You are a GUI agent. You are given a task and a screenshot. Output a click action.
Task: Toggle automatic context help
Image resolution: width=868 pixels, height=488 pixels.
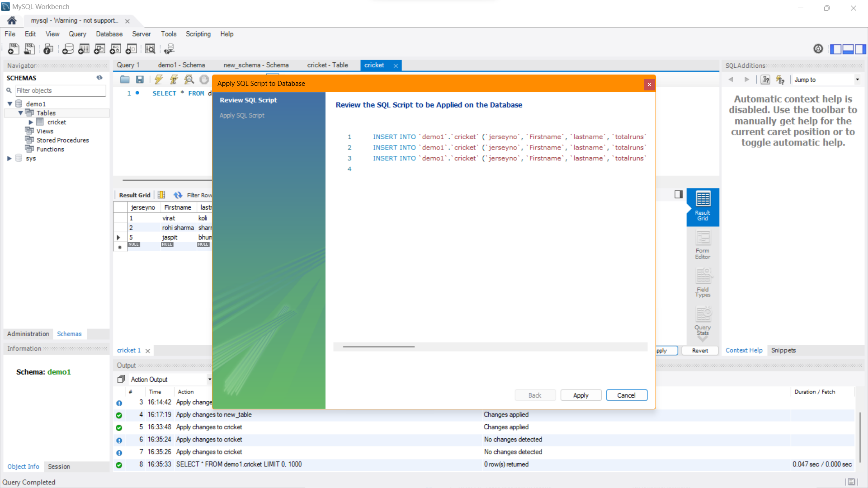click(780, 80)
